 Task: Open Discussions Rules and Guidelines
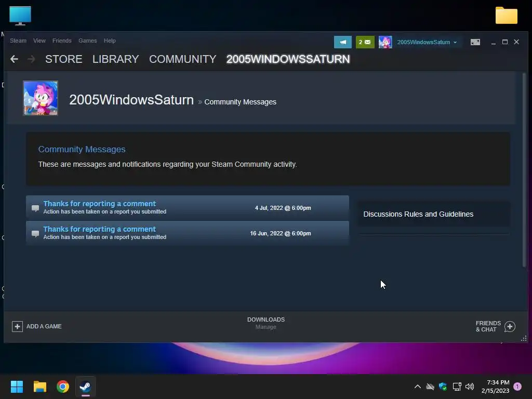[418, 214]
